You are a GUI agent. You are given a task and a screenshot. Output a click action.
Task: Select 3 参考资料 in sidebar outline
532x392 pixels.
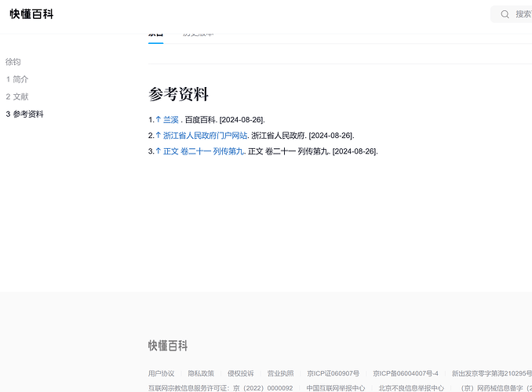[24, 114]
